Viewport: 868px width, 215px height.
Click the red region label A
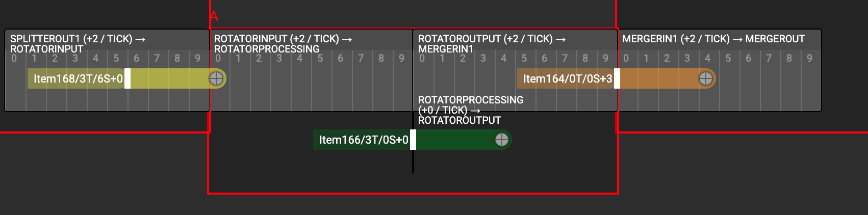coord(214,16)
